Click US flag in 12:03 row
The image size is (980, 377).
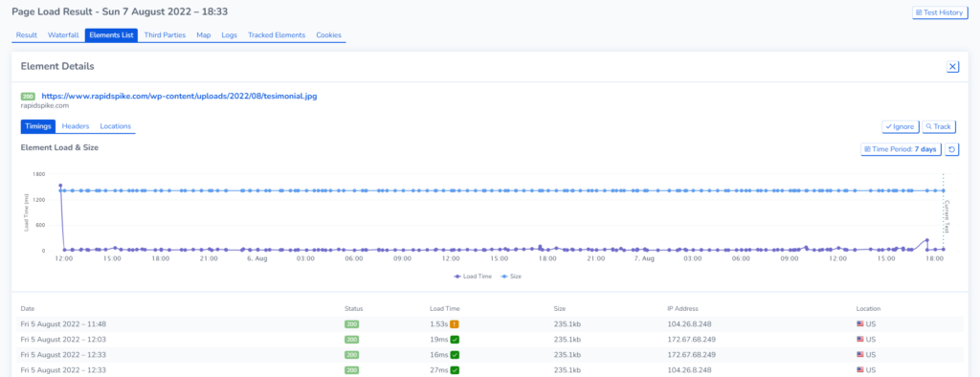point(860,340)
